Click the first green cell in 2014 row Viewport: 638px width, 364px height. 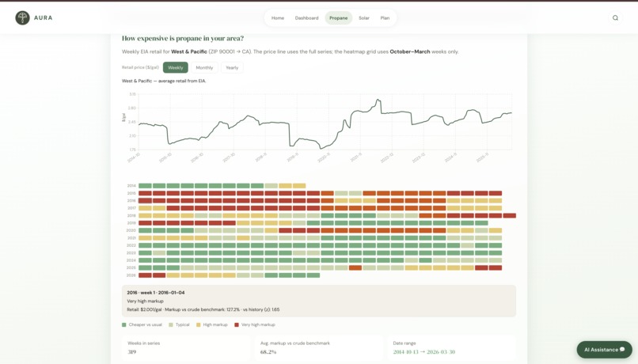point(146,185)
